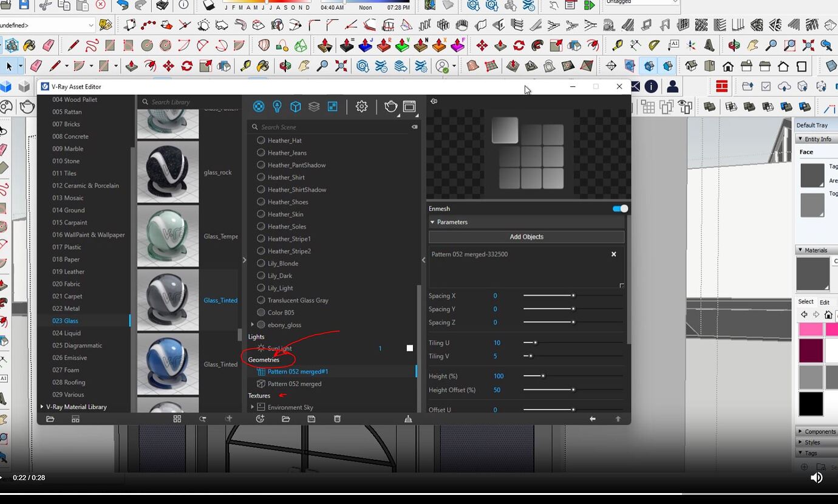Collapse the Parameters section
838x504 pixels.
click(432, 222)
